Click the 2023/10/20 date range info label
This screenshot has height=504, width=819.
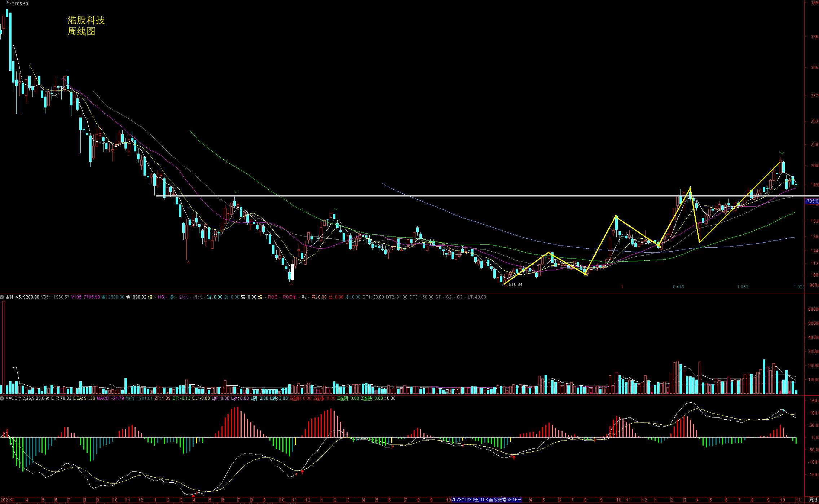pos(486,500)
